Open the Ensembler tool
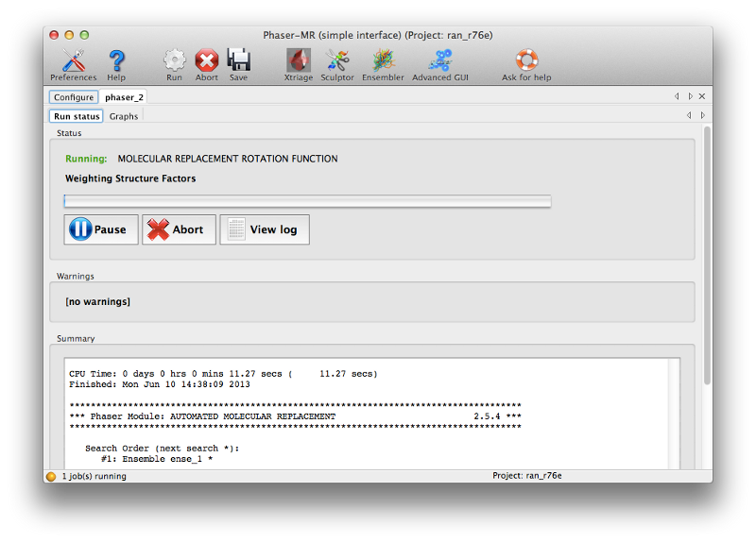 point(382,62)
